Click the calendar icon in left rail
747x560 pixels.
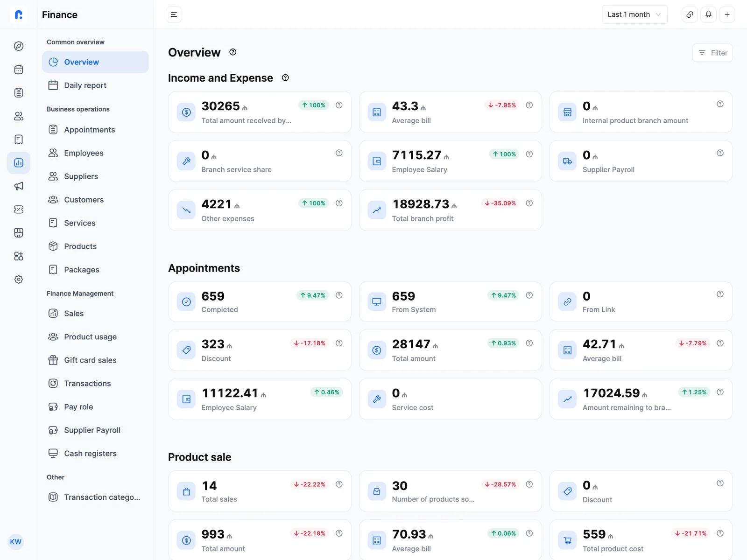point(19,69)
